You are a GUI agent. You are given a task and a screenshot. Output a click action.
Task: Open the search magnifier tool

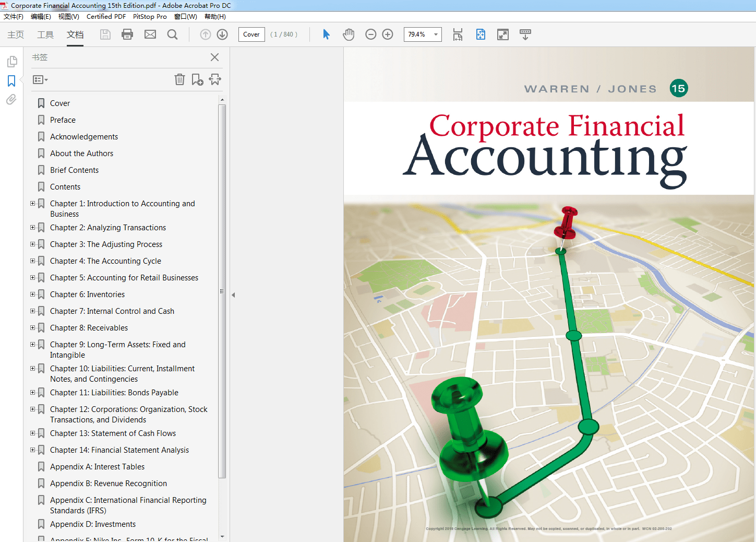pos(172,34)
